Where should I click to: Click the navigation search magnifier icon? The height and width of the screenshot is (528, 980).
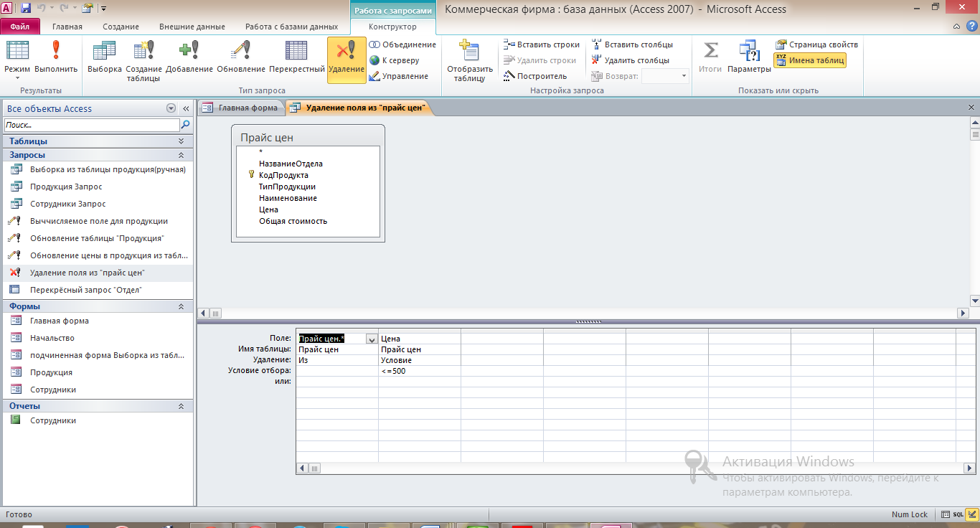(x=185, y=125)
